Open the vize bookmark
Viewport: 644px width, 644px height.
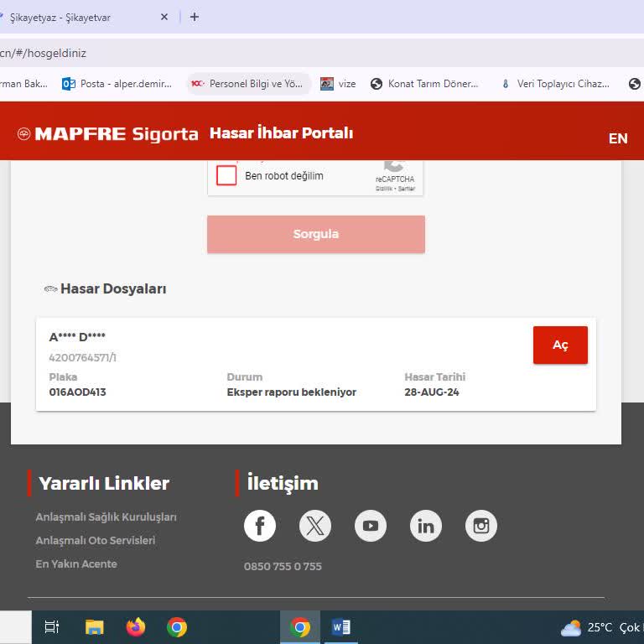click(338, 84)
